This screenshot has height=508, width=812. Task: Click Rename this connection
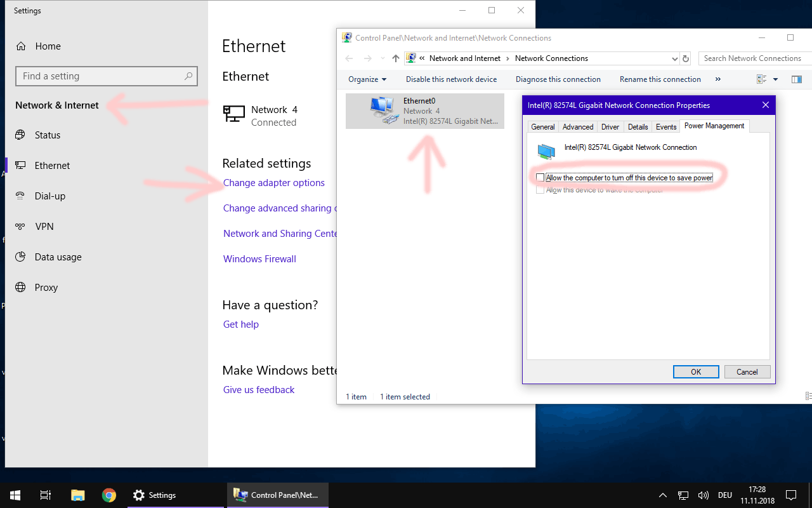[660, 79]
